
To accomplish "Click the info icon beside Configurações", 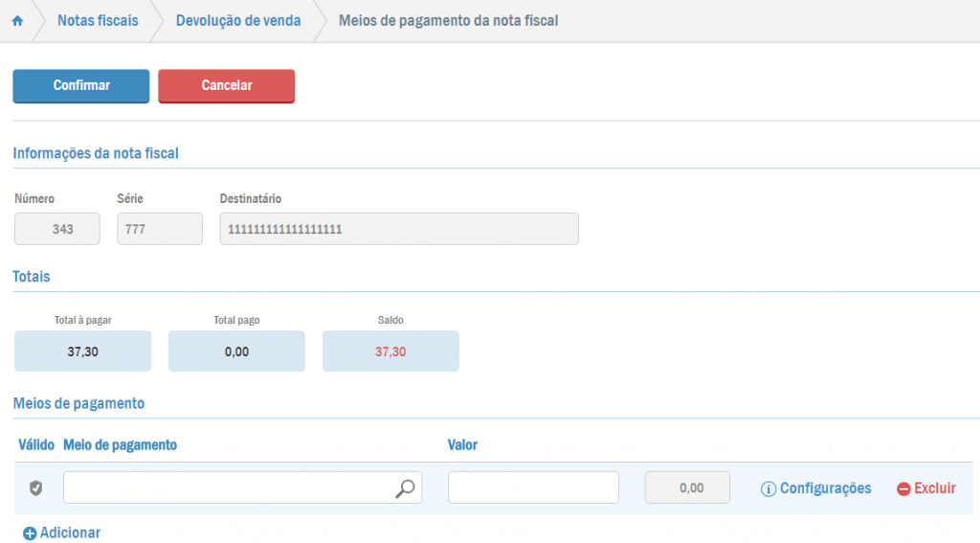I will [x=768, y=489].
